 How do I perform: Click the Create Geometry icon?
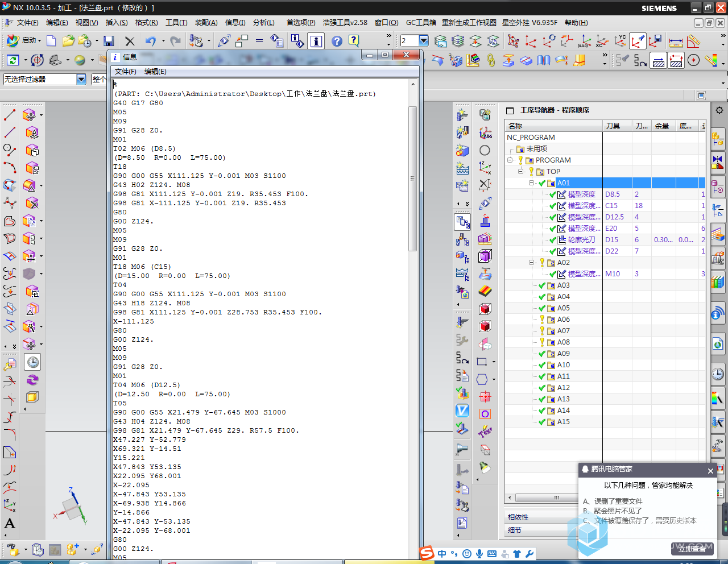pyautogui.click(x=462, y=151)
